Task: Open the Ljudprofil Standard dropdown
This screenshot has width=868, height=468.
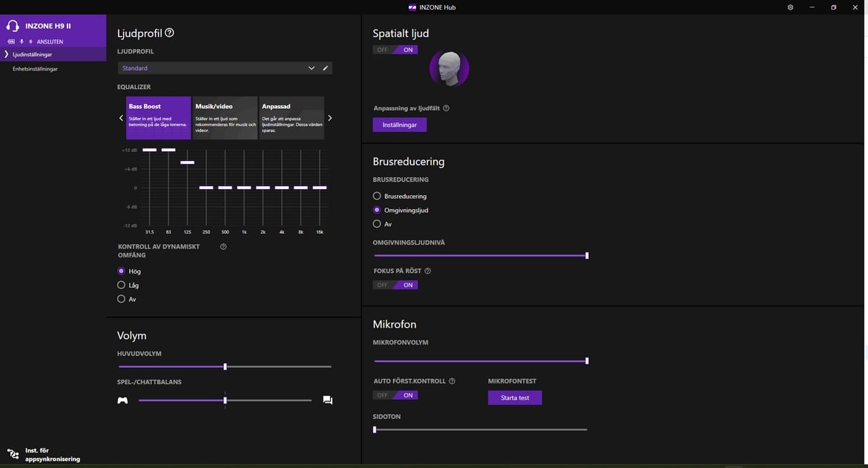Action: [217, 68]
